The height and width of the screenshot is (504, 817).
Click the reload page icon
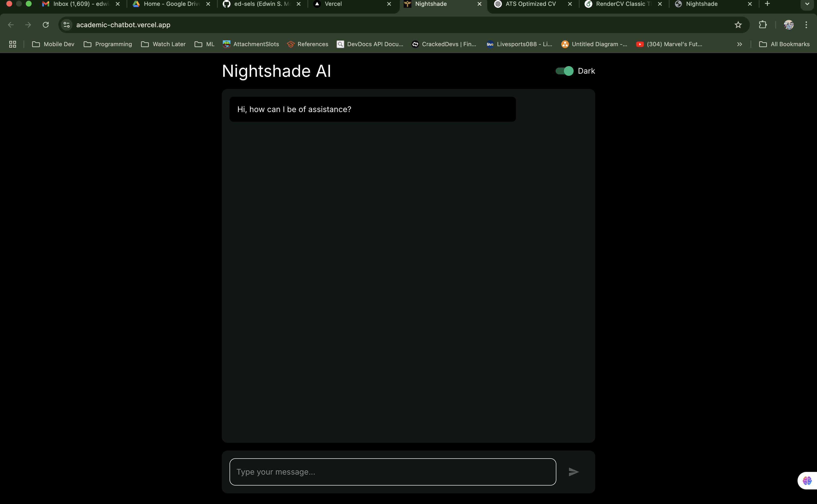tap(46, 25)
